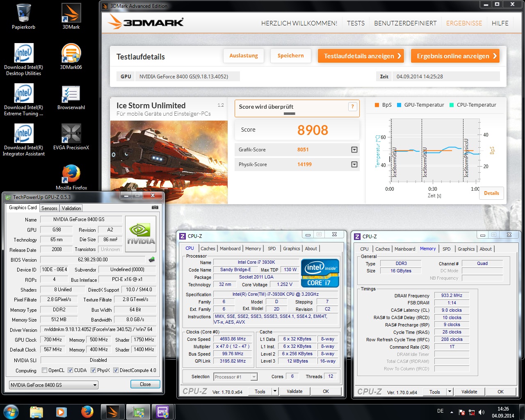The image size is (525, 420).
Task: Click the Close button in GPU-Z
Action: tap(145, 384)
